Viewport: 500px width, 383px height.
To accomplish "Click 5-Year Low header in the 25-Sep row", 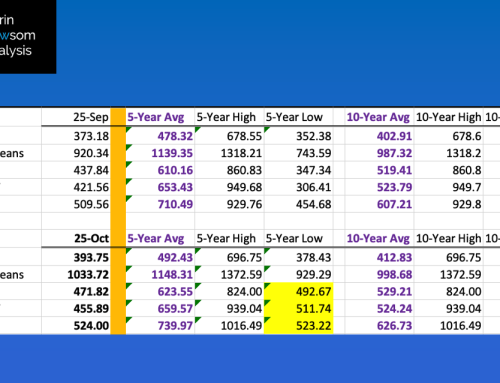I will pyautogui.click(x=299, y=117).
